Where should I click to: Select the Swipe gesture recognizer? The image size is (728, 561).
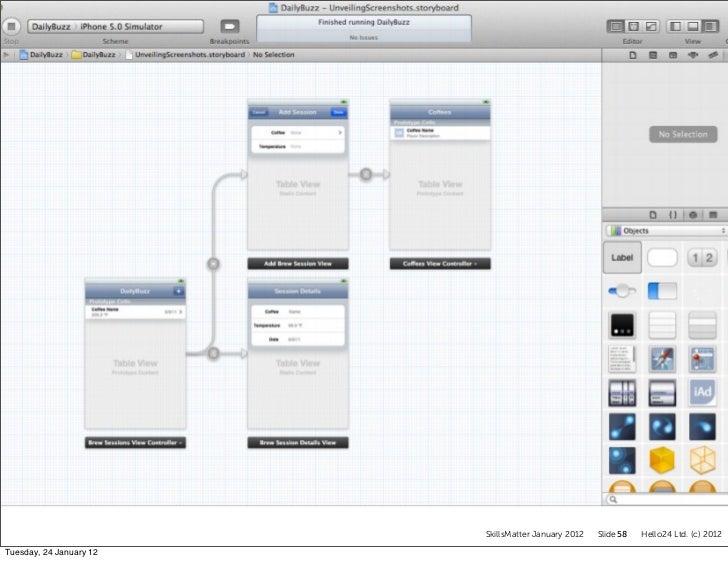point(702,427)
